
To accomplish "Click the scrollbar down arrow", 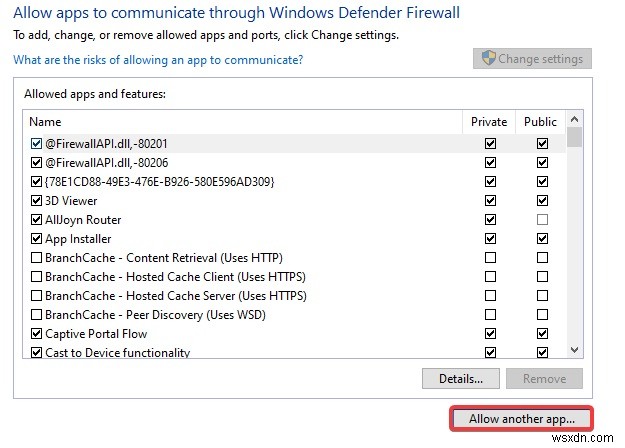I will point(574,350).
